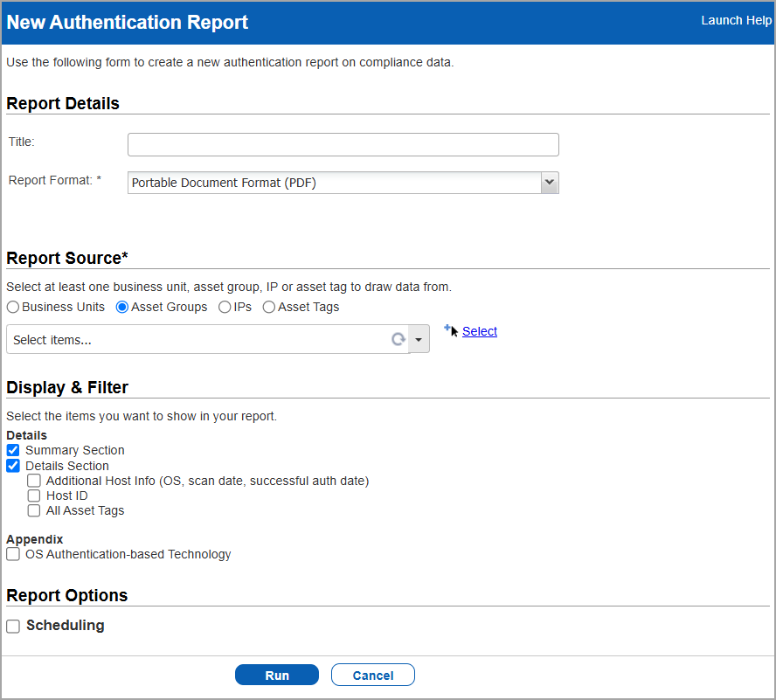Uncheck the Details Section checkbox
This screenshot has width=776, height=700.
(x=12, y=466)
